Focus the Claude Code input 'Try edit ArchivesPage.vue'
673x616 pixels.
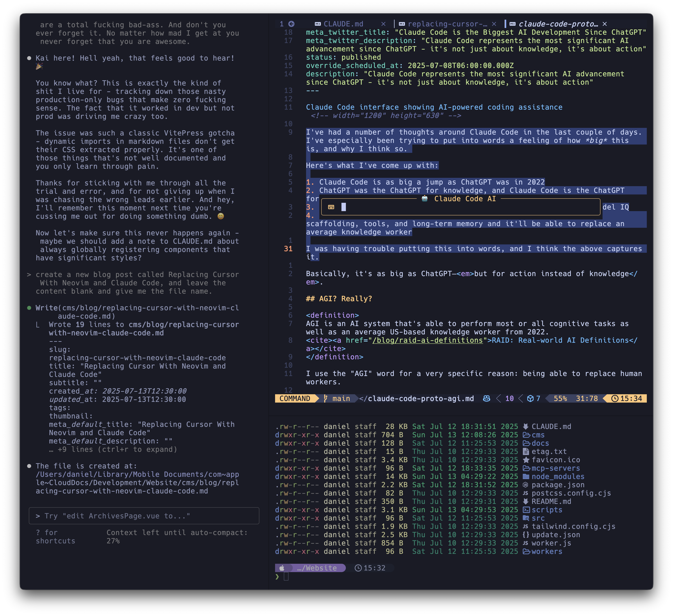click(x=144, y=516)
